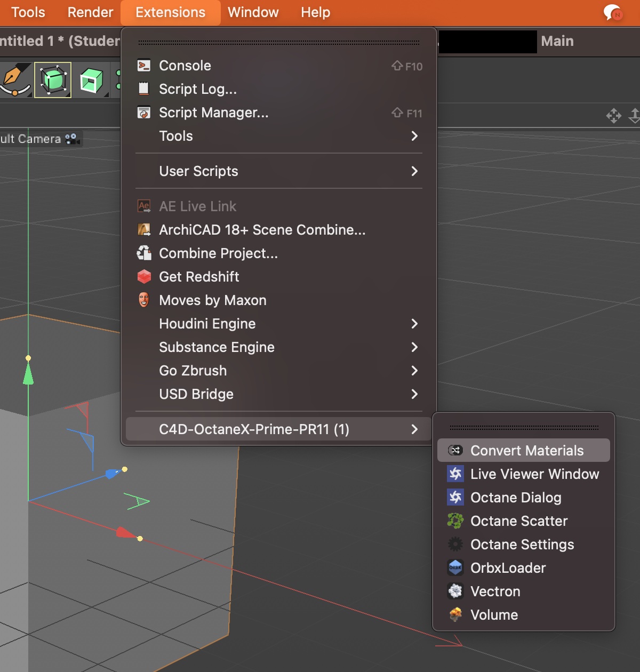Viewport: 640px width, 672px height.
Task: Expand C4D-OctaneX-Prime-PR11 submenu arrow
Action: pos(414,429)
